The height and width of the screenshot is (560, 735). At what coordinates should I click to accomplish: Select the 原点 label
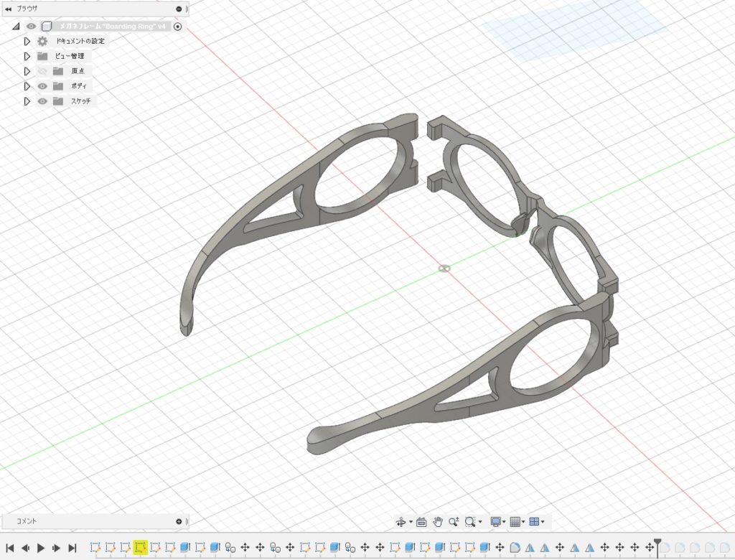click(78, 71)
